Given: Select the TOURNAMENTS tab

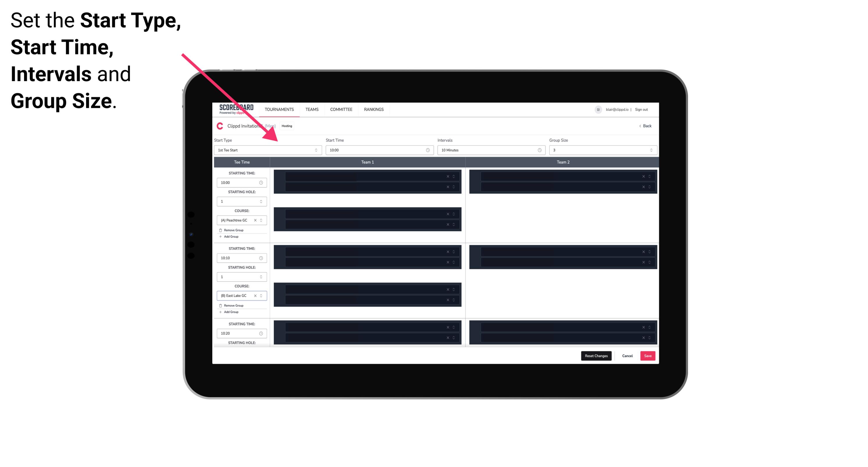Looking at the screenshot, I should click(279, 110).
